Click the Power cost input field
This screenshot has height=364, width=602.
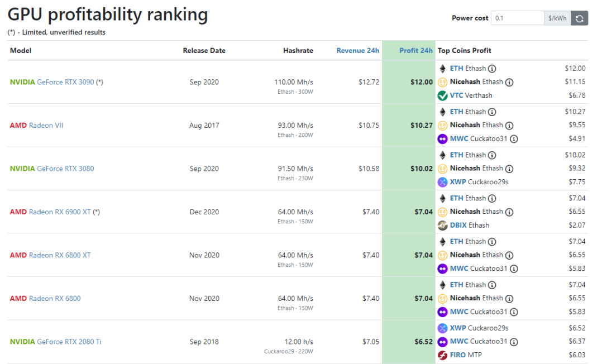(x=517, y=18)
